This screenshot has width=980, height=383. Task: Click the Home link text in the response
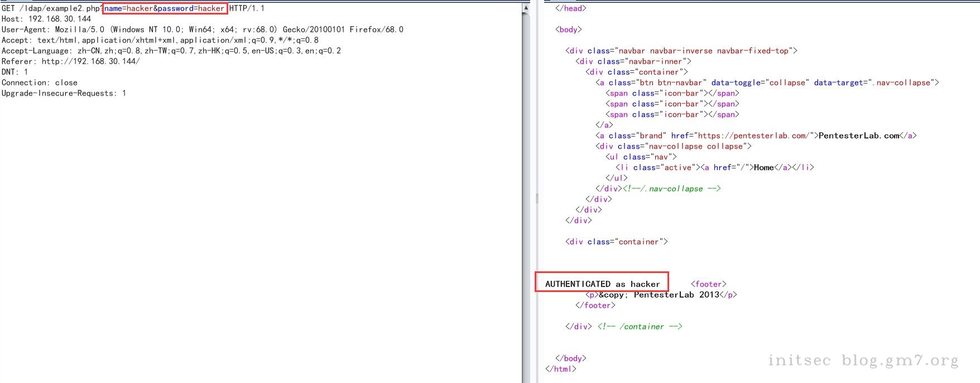coord(763,167)
